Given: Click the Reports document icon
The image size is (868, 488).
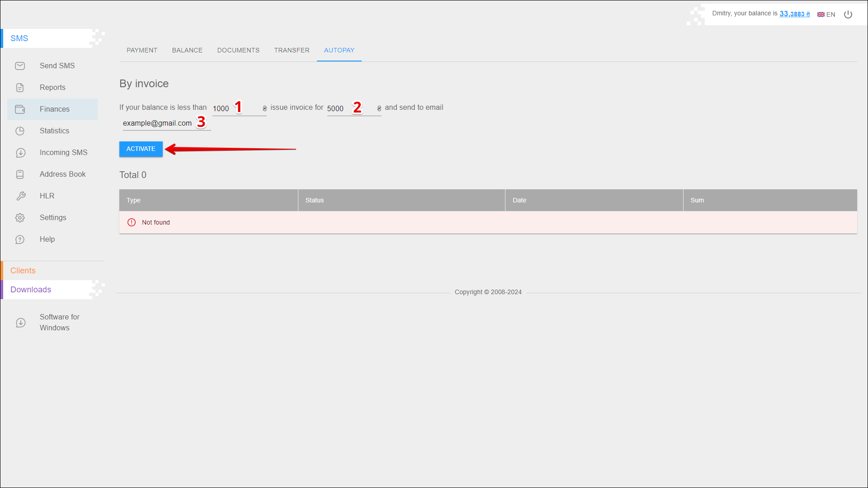Looking at the screenshot, I should [x=20, y=88].
